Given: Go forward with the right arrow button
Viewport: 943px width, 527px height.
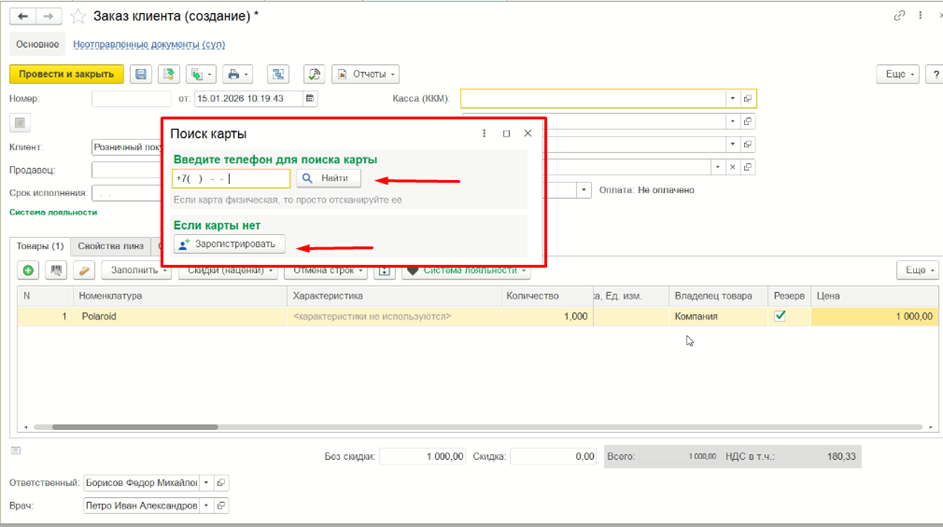Looking at the screenshot, I should pos(49,16).
